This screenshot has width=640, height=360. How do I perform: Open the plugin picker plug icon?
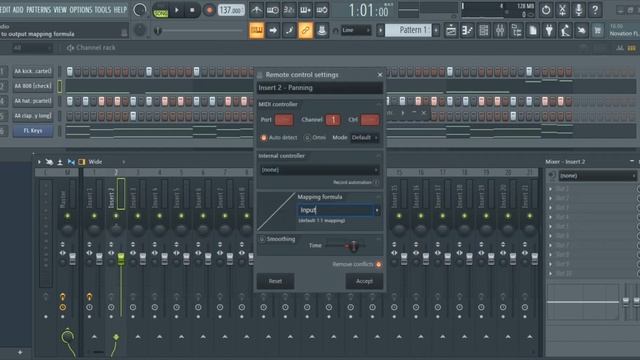(x=549, y=30)
